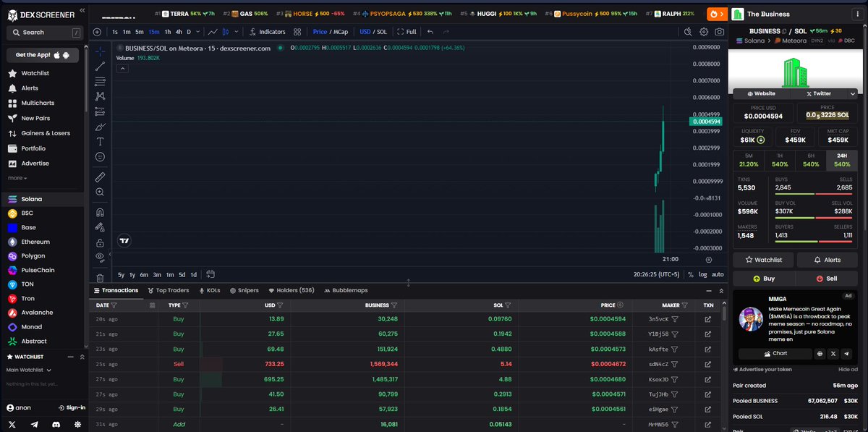Delete all drawings with trash icon
Screen dimensions: 868x432
coord(100,277)
